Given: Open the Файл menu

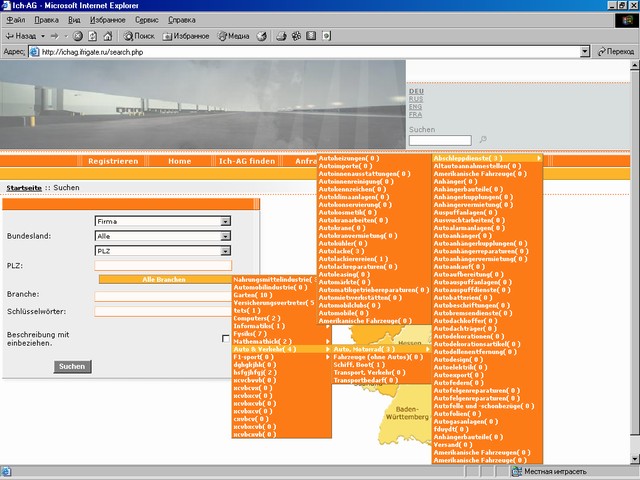Looking at the screenshot, I should (x=16, y=20).
